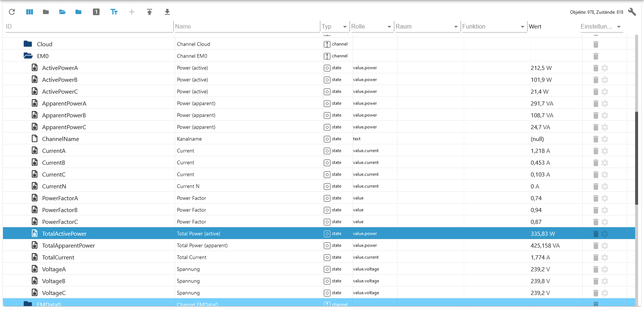Screen dimensions: 644x309
Task: Click the Total Power (apparent) name cell
Action: point(202,246)
